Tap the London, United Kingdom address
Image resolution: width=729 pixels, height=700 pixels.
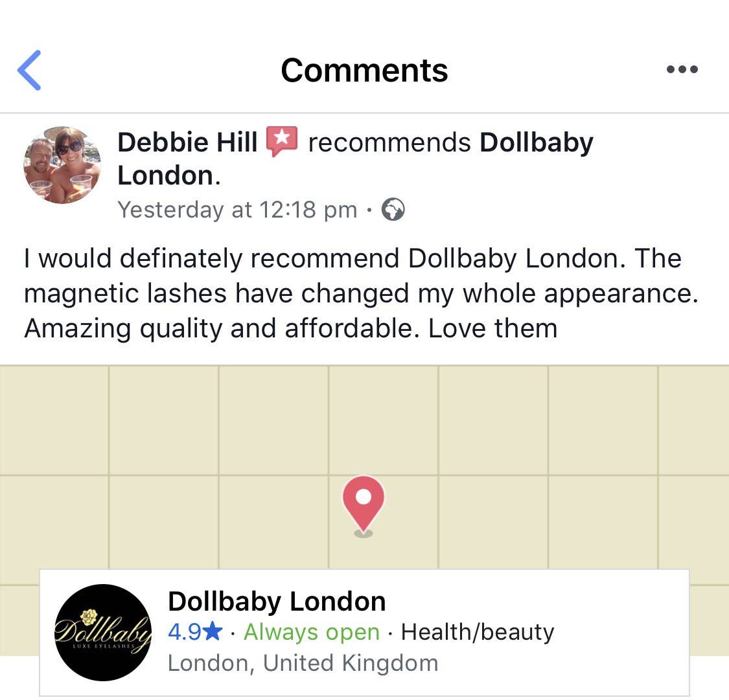[303, 663]
